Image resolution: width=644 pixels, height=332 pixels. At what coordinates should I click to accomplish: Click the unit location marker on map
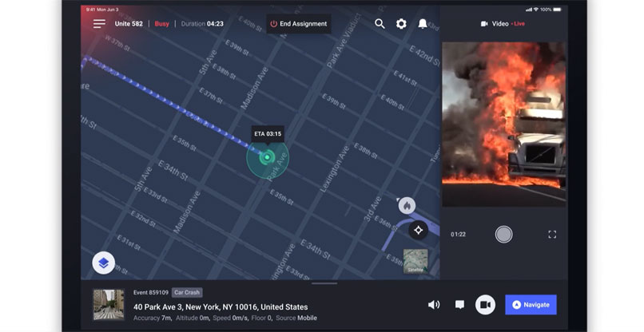click(268, 157)
